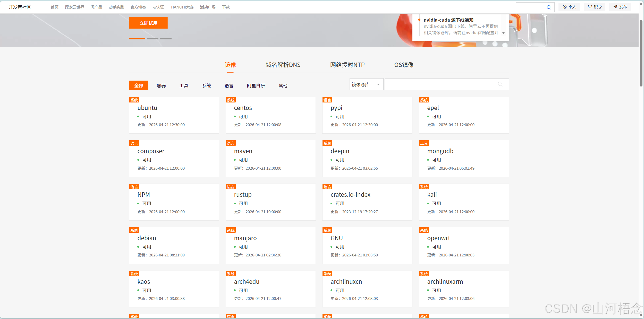Select the first banner carousel indicator
This screenshot has height=319, width=644.
click(137, 39)
